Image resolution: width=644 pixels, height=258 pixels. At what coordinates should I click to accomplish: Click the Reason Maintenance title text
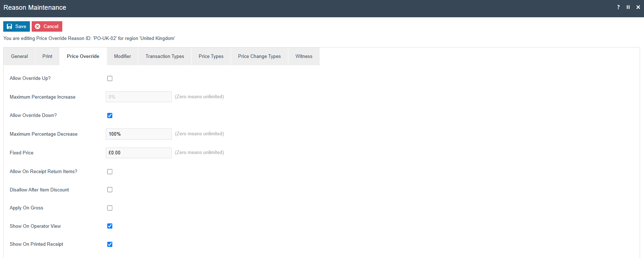pos(35,8)
